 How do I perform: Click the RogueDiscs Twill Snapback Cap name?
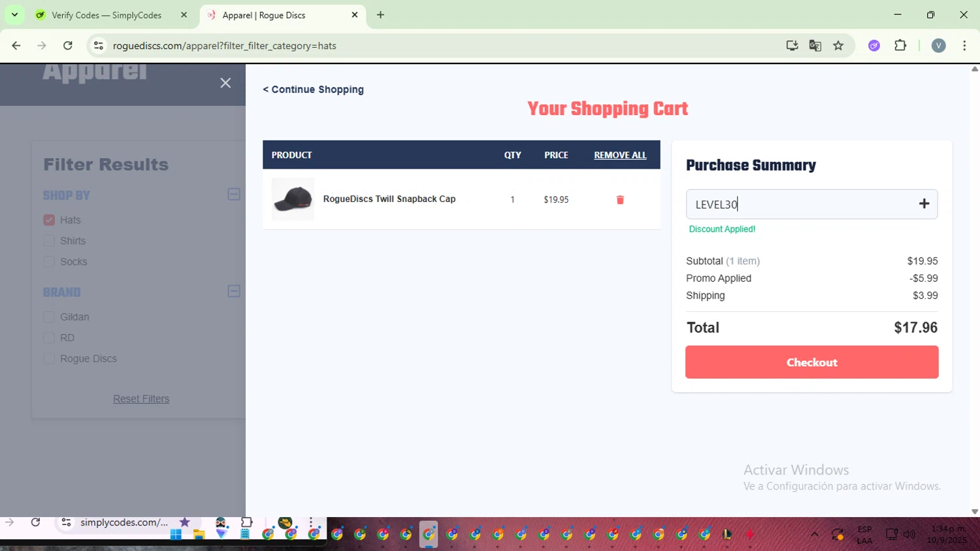point(389,199)
